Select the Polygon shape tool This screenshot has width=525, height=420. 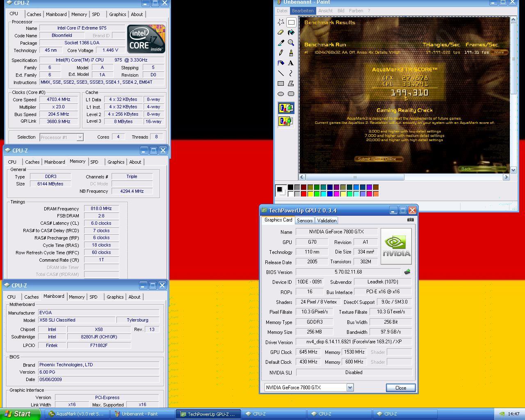(x=291, y=84)
